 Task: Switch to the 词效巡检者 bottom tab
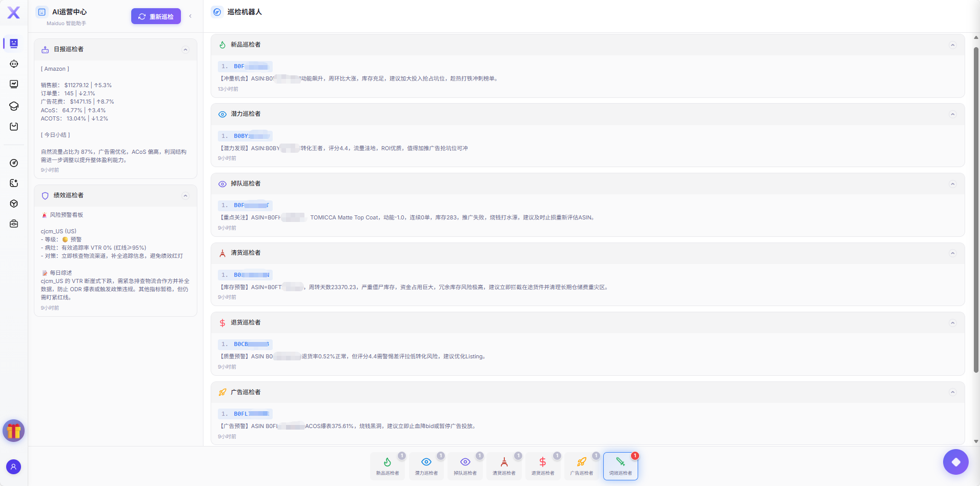pyautogui.click(x=620, y=466)
